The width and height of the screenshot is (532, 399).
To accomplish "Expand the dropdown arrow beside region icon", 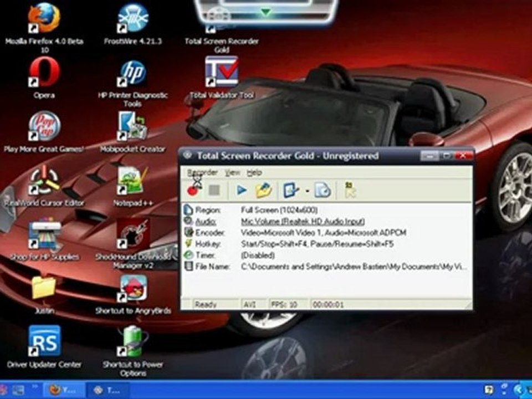I will point(307,191).
